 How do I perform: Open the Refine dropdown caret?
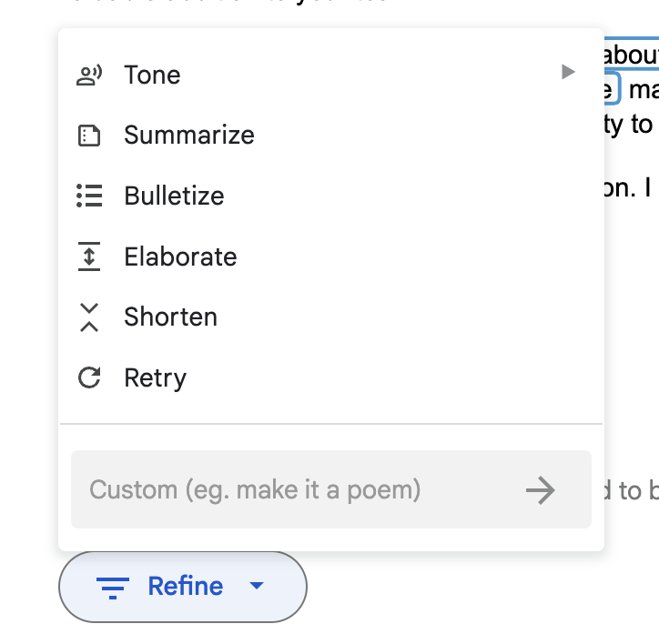(x=257, y=585)
